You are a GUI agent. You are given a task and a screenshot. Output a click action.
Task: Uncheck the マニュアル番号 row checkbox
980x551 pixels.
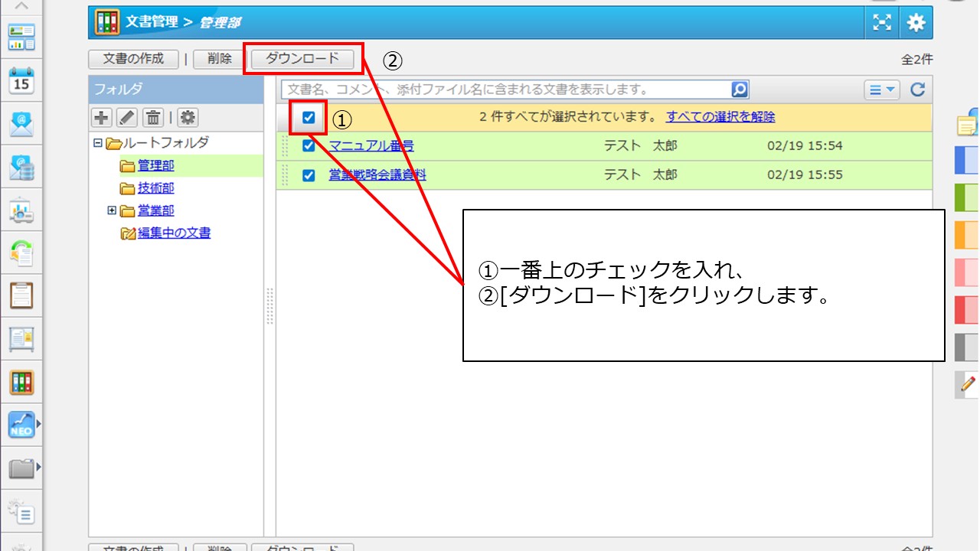point(309,145)
